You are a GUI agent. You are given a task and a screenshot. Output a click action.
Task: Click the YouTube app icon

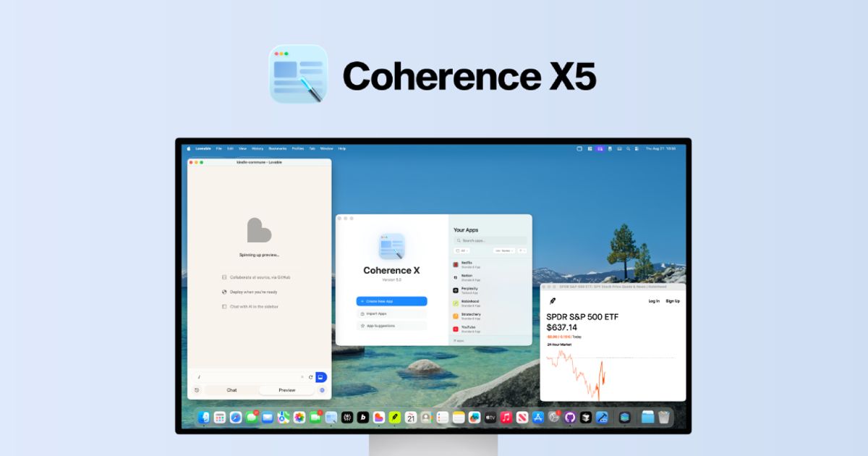click(x=456, y=329)
